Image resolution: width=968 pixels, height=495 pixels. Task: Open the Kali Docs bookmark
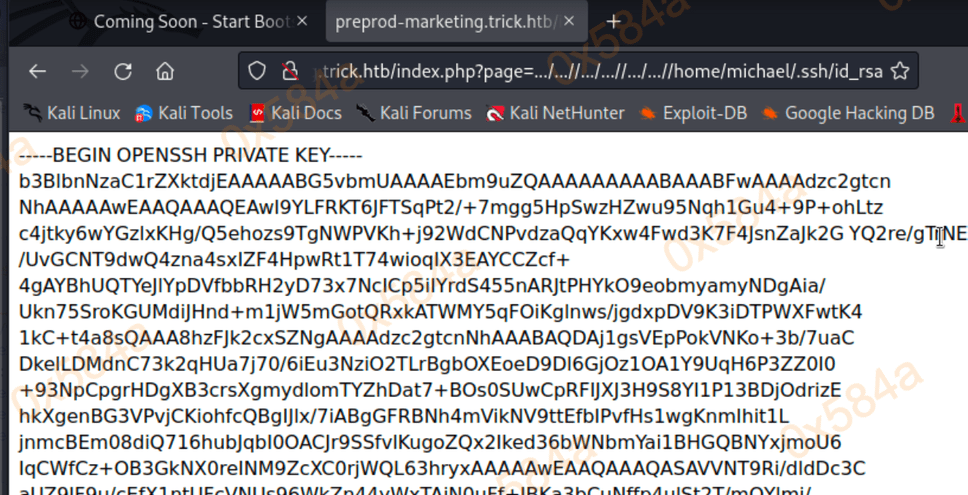(x=294, y=113)
